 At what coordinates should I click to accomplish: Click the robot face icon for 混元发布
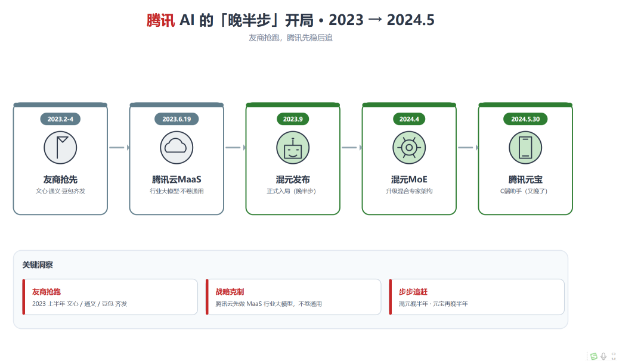coord(293,148)
